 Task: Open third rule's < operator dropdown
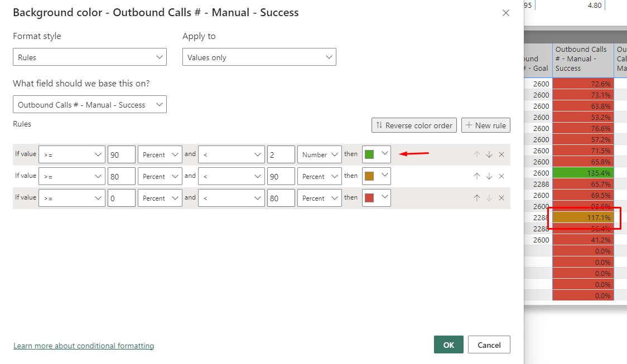tap(231, 198)
